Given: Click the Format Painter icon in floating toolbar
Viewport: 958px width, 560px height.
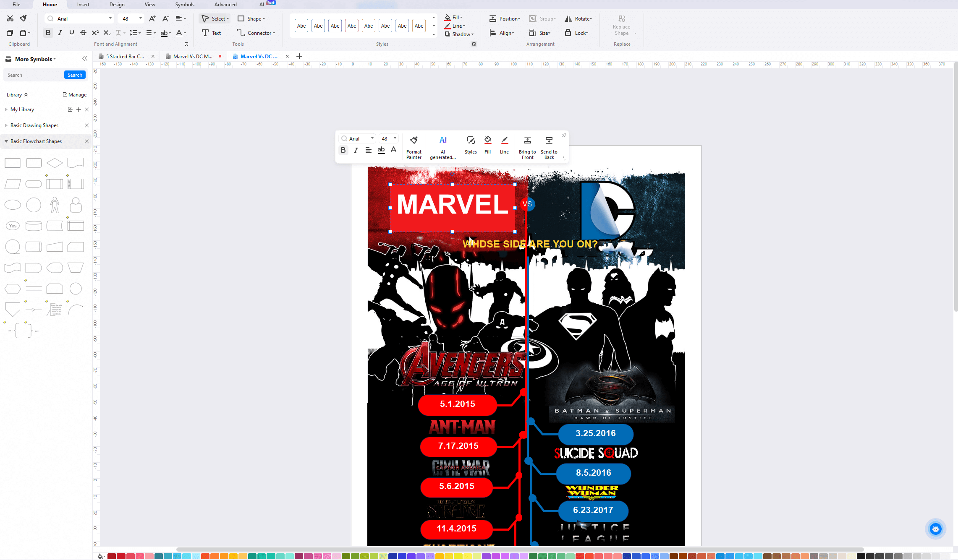Looking at the screenshot, I should 414,141.
